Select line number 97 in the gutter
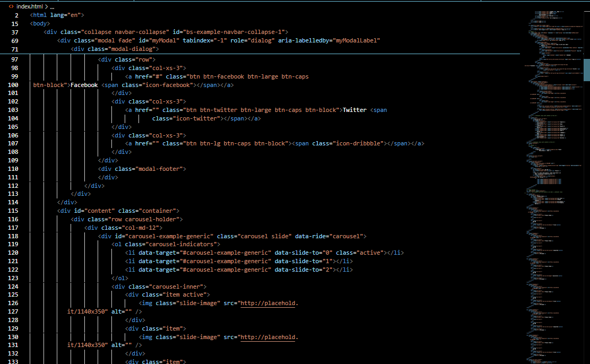The height and width of the screenshot is (364, 590). click(x=14, y=59)
